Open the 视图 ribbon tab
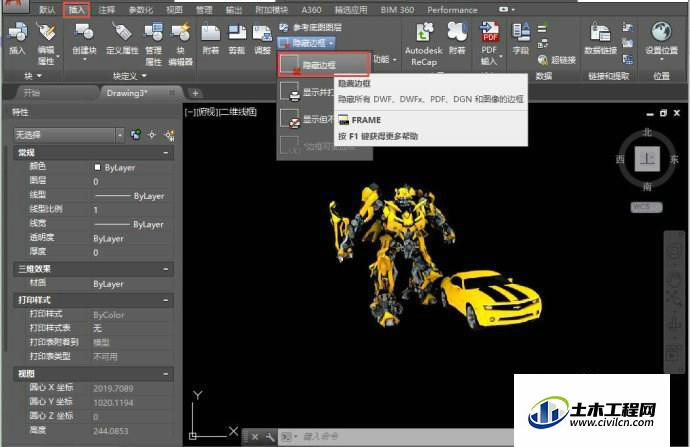The image size is (690, 447). point(174,10)
